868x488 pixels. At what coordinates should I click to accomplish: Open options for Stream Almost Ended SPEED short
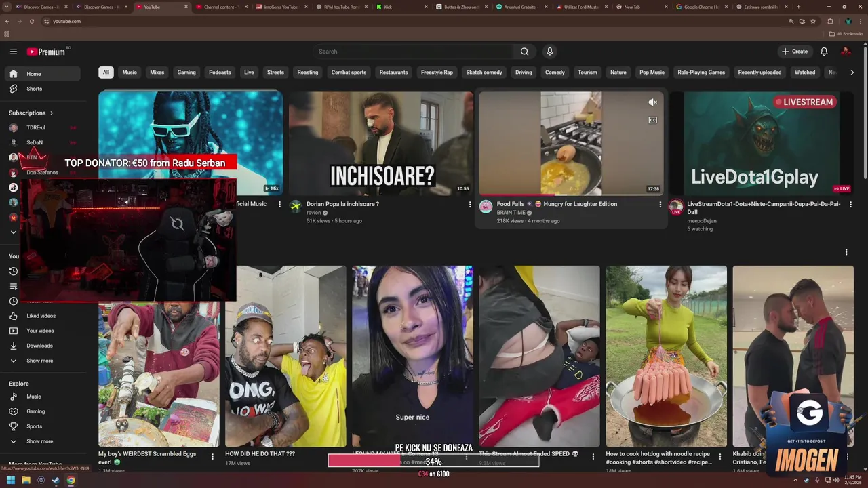[593, 457]
